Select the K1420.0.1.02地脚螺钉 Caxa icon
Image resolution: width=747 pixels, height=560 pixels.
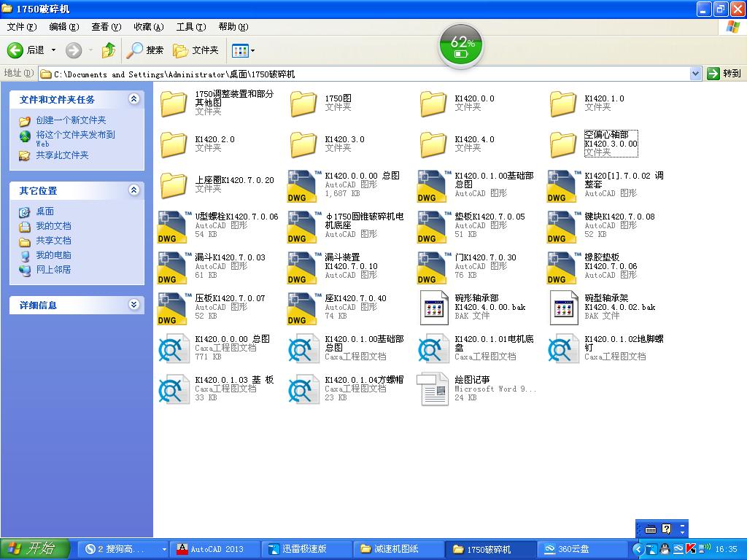[563, 349]
